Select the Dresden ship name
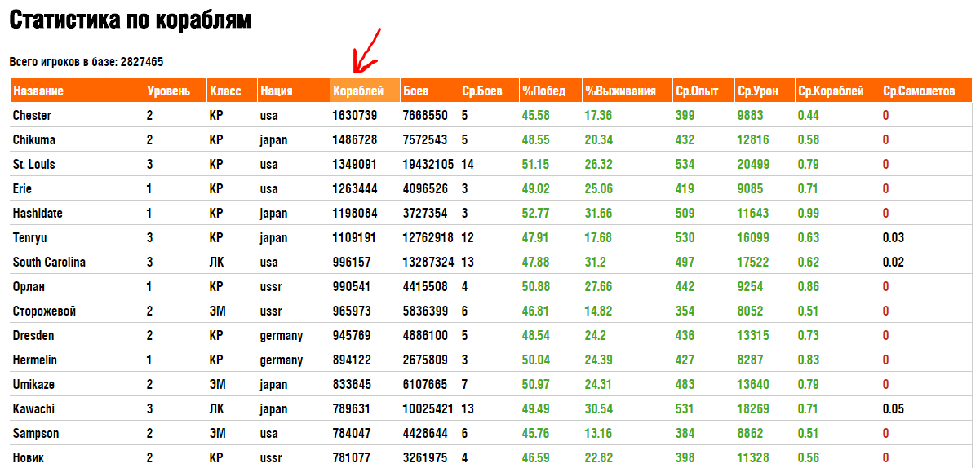 coord(33,335)
